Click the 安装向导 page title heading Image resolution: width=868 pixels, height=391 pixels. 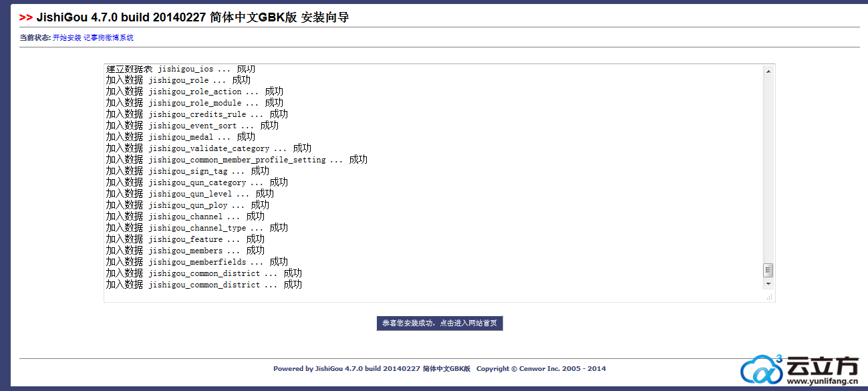point(184,17)
